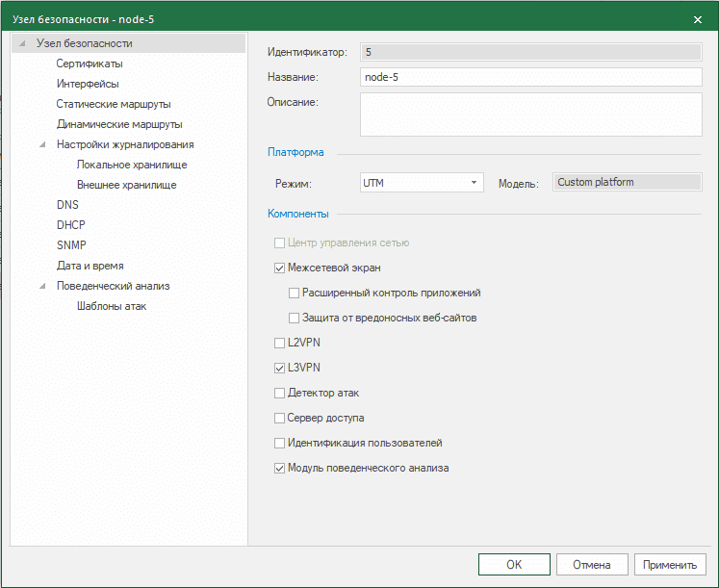This screenshot has height=588, width=719.
Task: Select Интерфейсы in the tree
Action: click(x=88, y=84)
